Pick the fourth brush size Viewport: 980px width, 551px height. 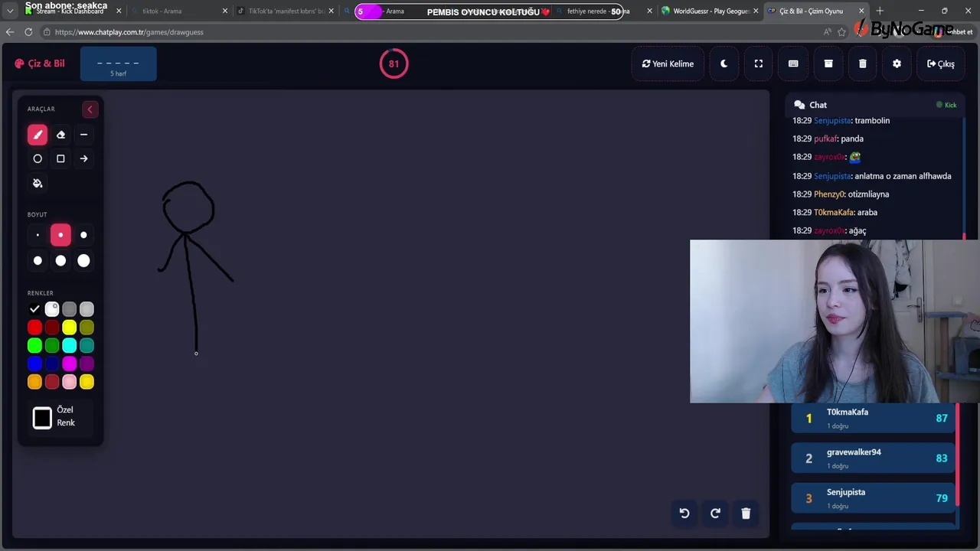38,261
